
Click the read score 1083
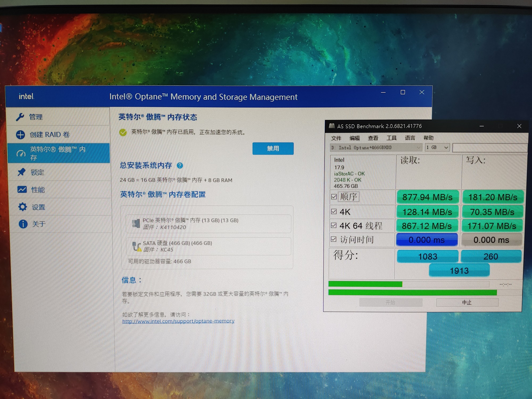(427, 256)
